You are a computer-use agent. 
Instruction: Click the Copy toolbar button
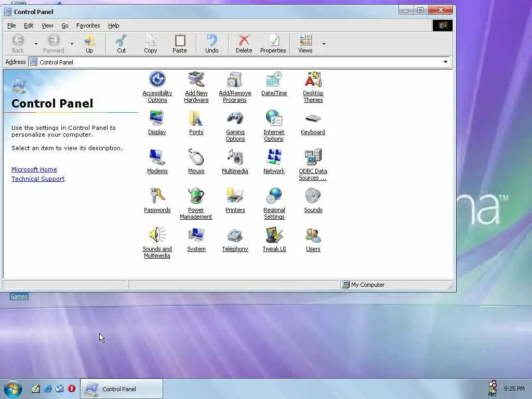click(x=150, y=44)
